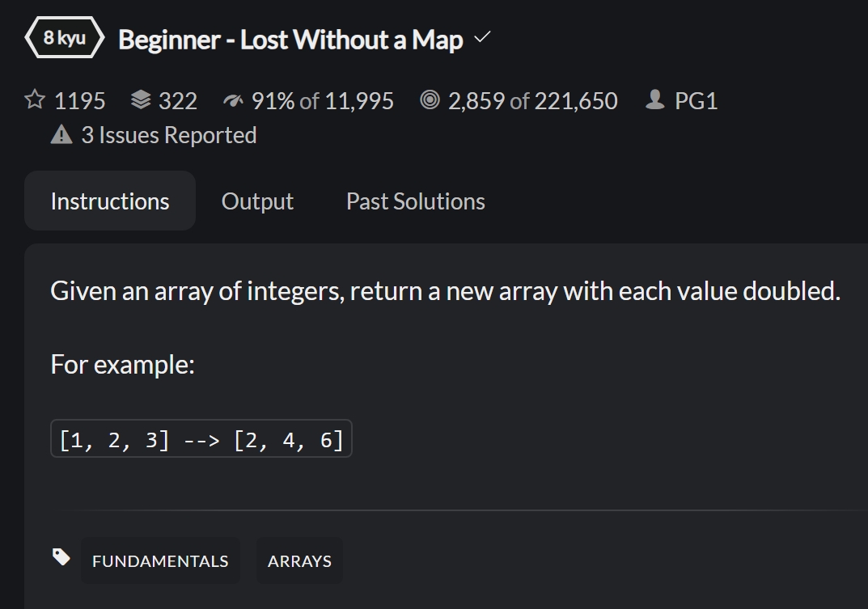This screenshot has width=868, height=609.
Task: Click the kata title Beginner - Lost Without a Map
Action: [x=290, y=40]
